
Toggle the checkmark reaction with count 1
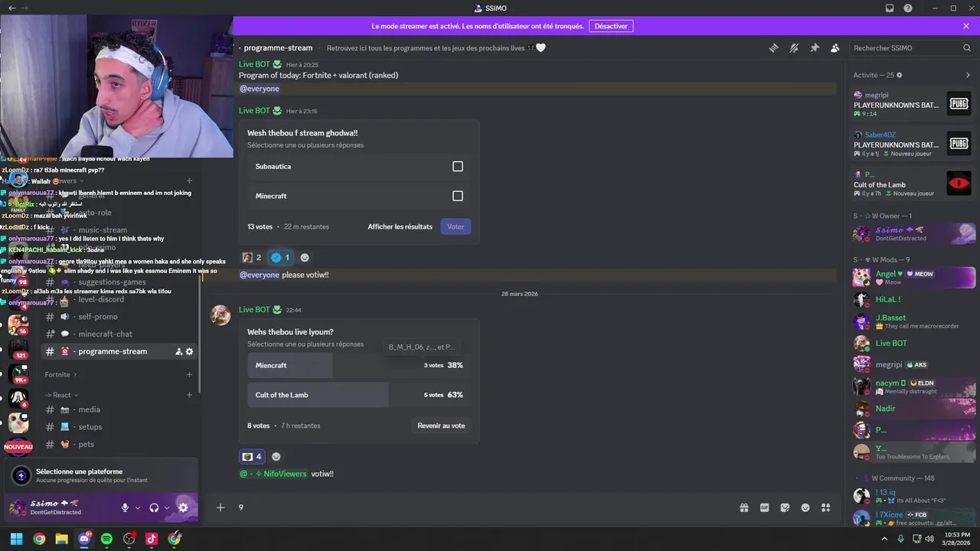(280, 257)
